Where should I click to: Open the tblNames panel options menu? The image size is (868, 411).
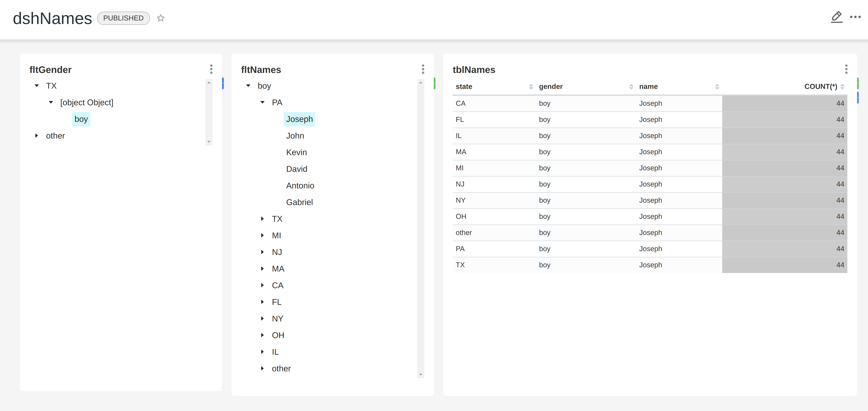846,69
